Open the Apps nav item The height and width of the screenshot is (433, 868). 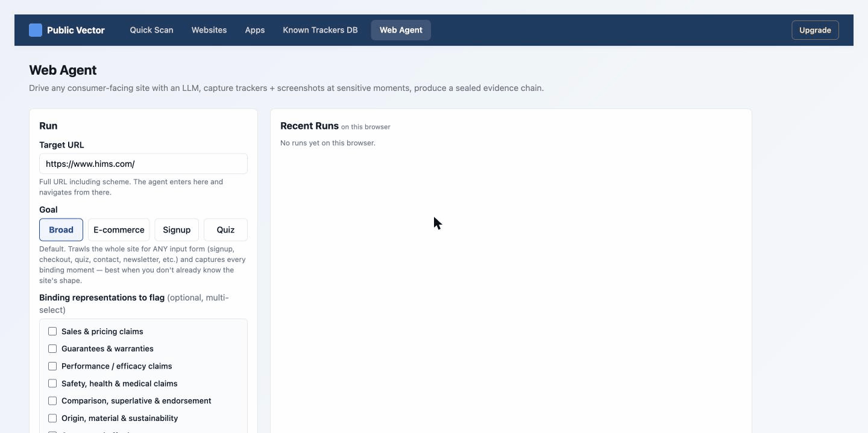[x=255, y=30]
